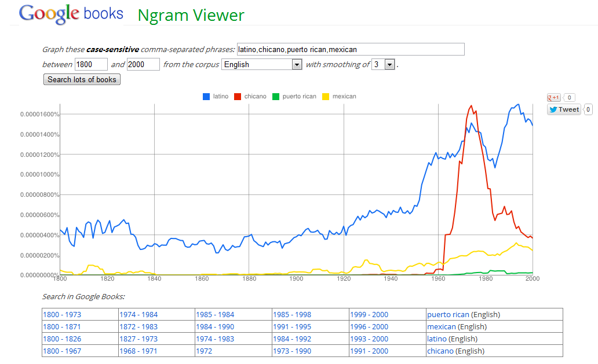Click the mexican link in the table

click(441, 327)
